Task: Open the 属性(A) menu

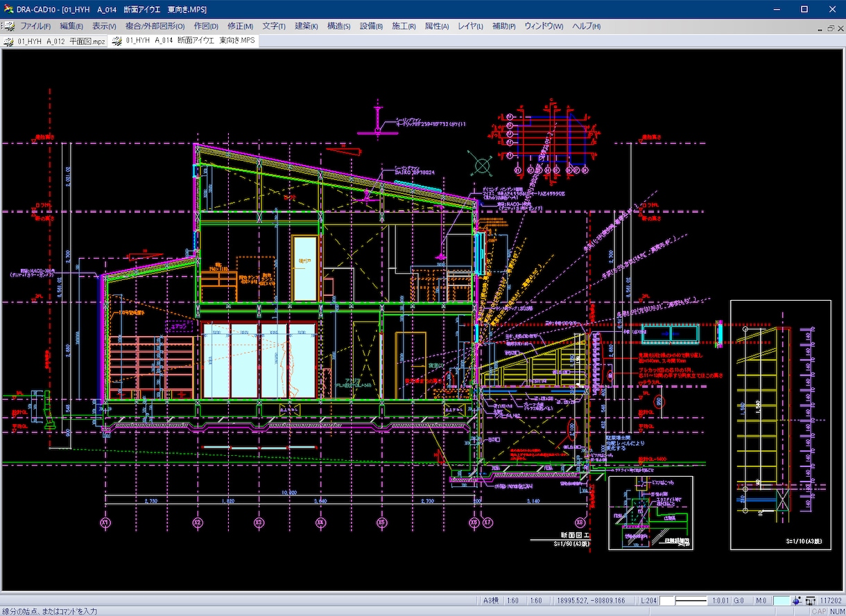Action: pos(436,26)
